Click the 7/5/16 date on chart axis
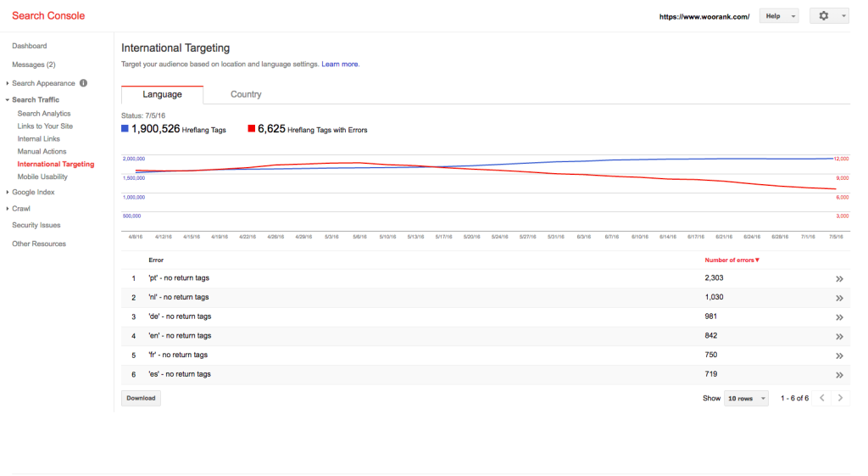 point(836,237)
